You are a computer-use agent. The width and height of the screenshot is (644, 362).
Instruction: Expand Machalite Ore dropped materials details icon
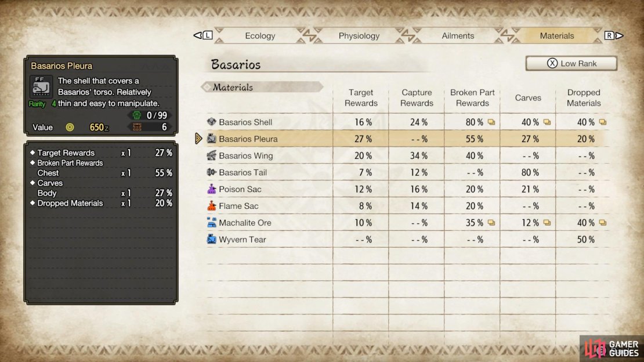[x=603, y=223]
